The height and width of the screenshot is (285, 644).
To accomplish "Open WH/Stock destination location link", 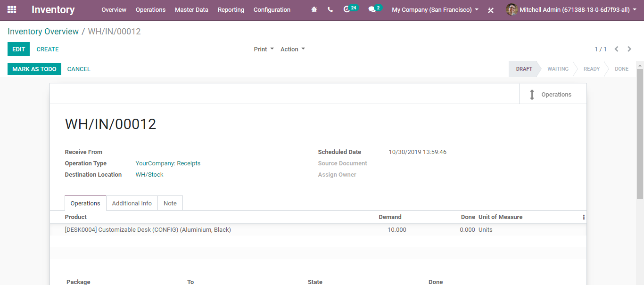I will [x=149, y=175].
